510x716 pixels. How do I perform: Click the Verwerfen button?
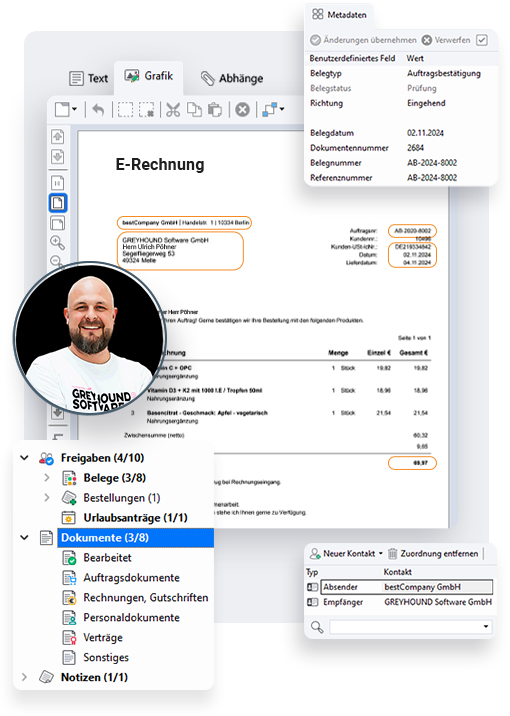[x=446, y=40]
